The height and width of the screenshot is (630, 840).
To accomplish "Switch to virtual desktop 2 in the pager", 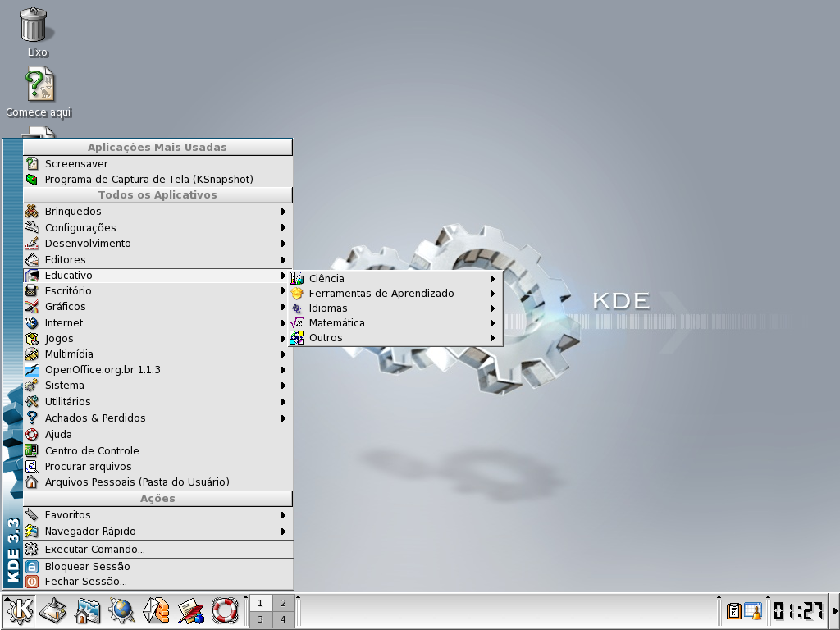I will tap(283, 603).
